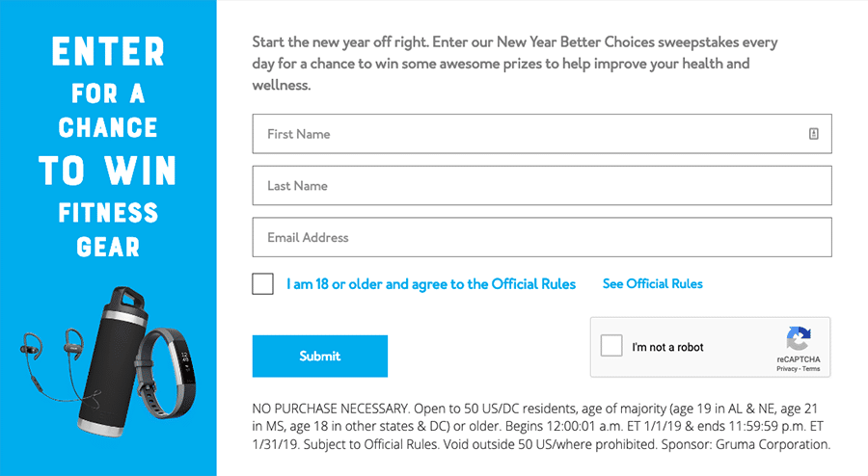
Task: Click the No Purchase Necessary disclaimer text
Action: [x=540, y=427]
